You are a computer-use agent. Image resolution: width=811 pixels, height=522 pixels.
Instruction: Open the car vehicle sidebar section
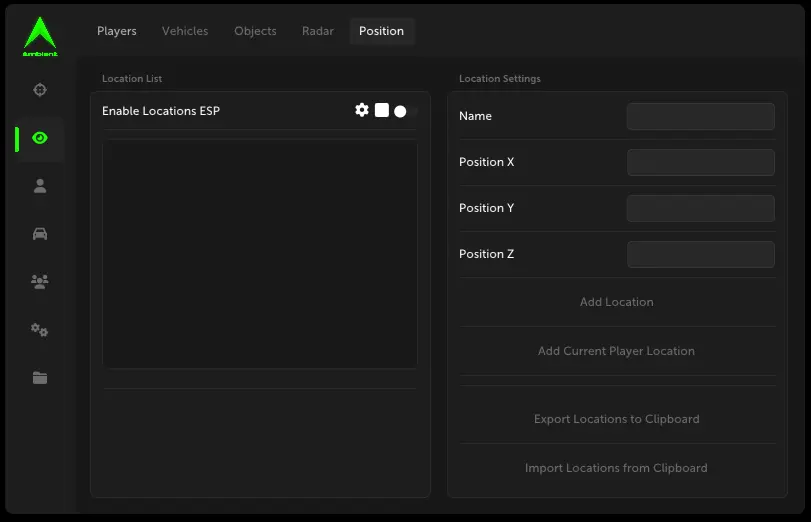pyautogui.click(x=40, y=234)
